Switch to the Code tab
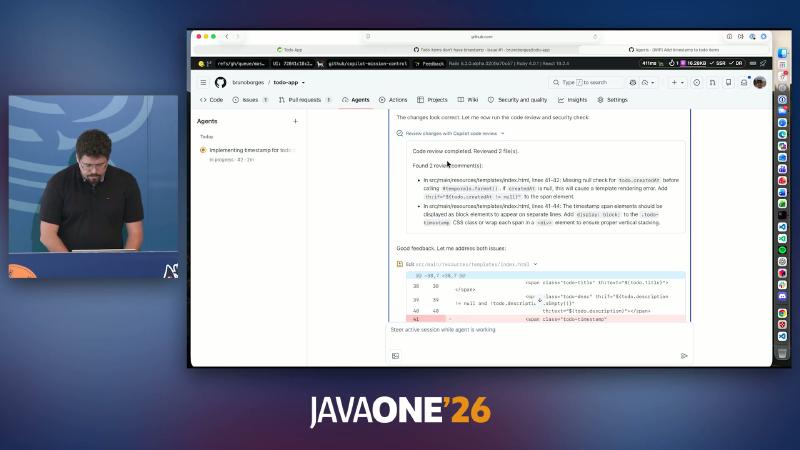The height and width of the screenshot is (450, 800). 212,100
